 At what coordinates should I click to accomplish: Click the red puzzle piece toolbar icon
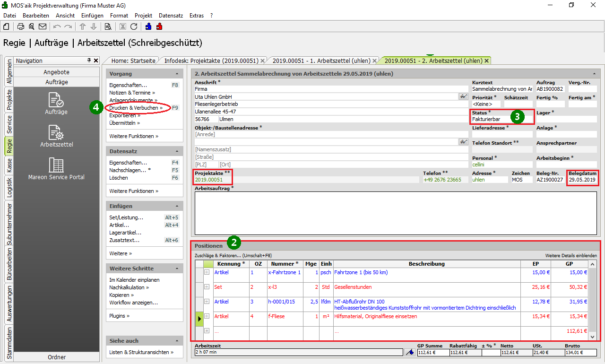pyautogui.click(x=159, y=26)
